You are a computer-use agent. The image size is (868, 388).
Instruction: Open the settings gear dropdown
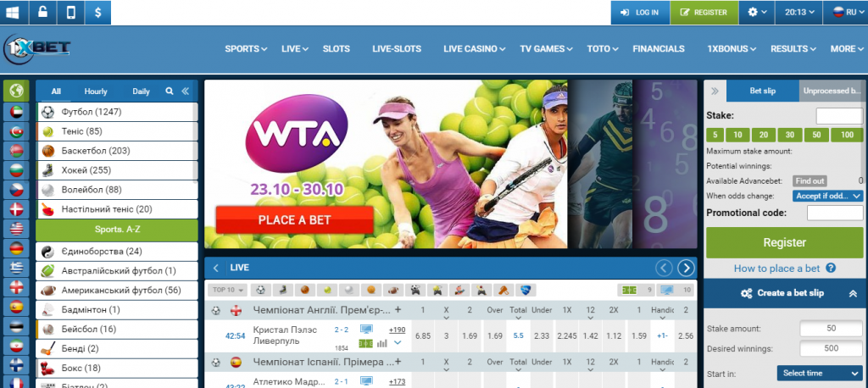pyautogui.click(x=758, y=13)
